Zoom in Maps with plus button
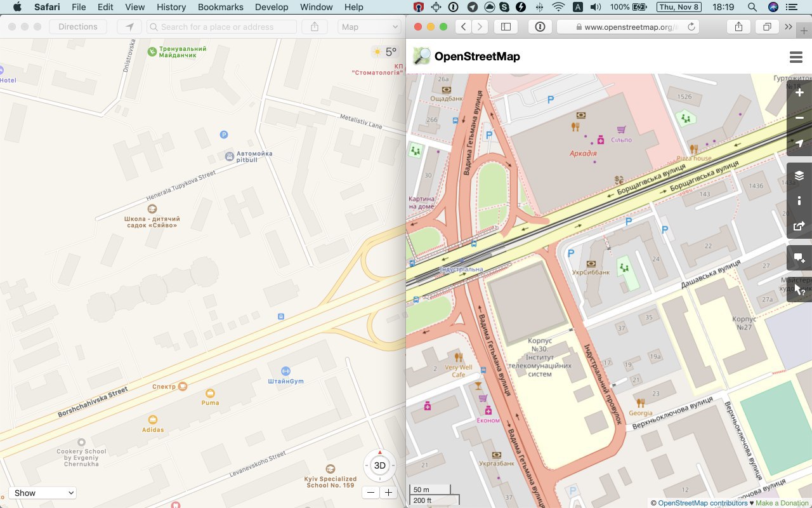Screen dimensions: 812x508 [388, 493]
